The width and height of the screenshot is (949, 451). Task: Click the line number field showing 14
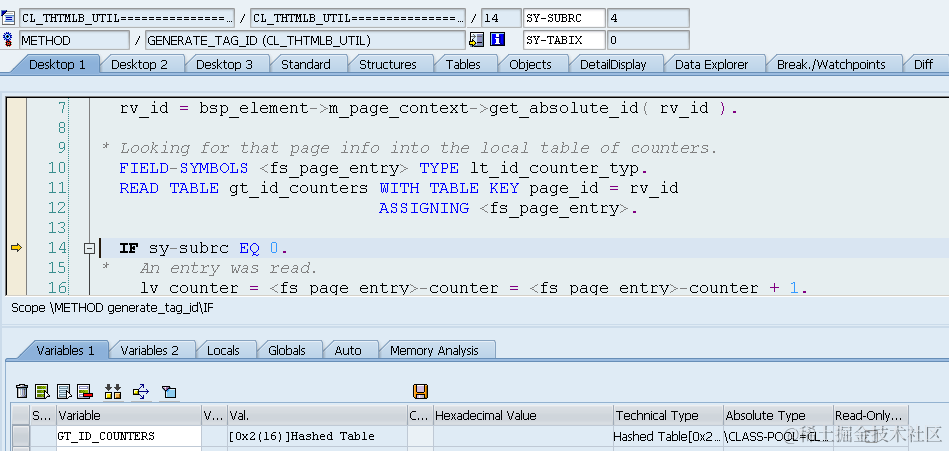click(501, 18)
